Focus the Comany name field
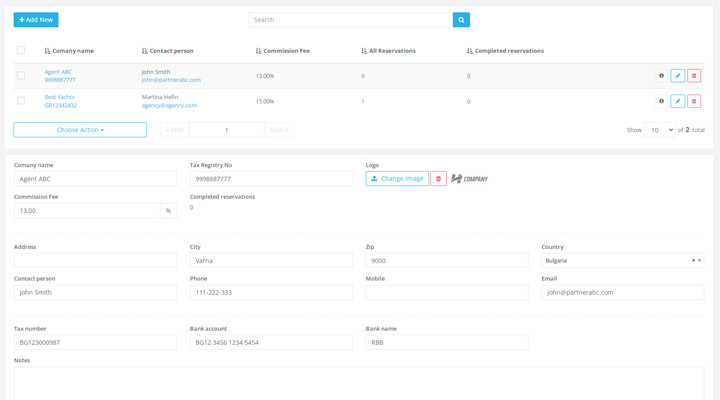The height and width of the screenshot is (400, 720). (x=95, y=179)
